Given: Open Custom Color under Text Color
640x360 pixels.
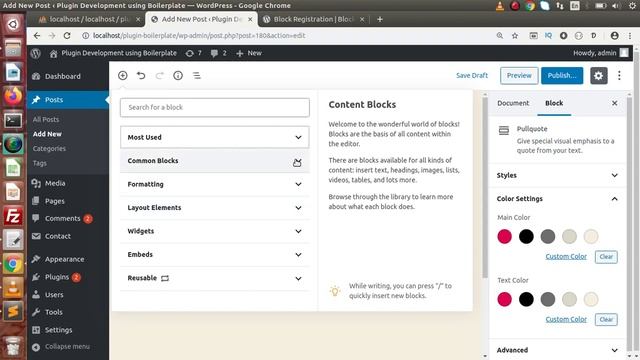Looking at the screenshot, I should click(x=566, y=319).
